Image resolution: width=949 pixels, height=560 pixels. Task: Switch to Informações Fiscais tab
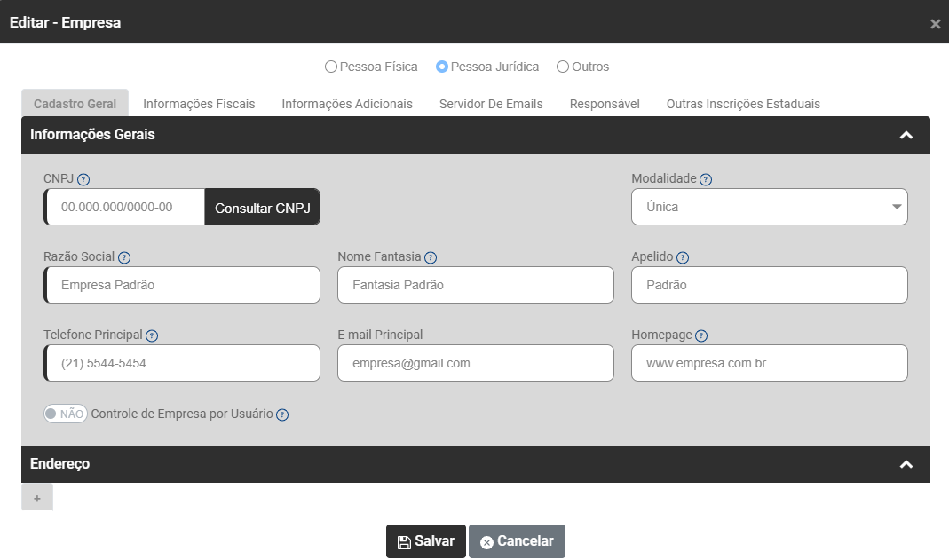[x=199, y=104]
